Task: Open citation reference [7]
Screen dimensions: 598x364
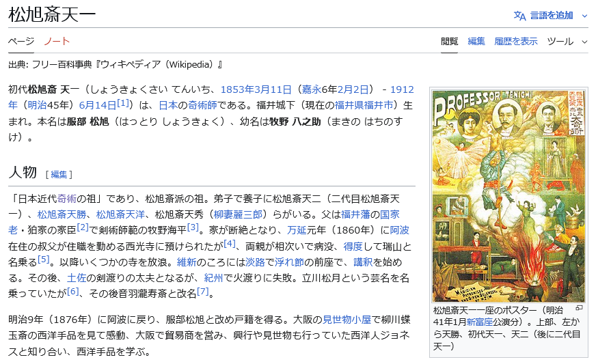Action: coord(202,292)
